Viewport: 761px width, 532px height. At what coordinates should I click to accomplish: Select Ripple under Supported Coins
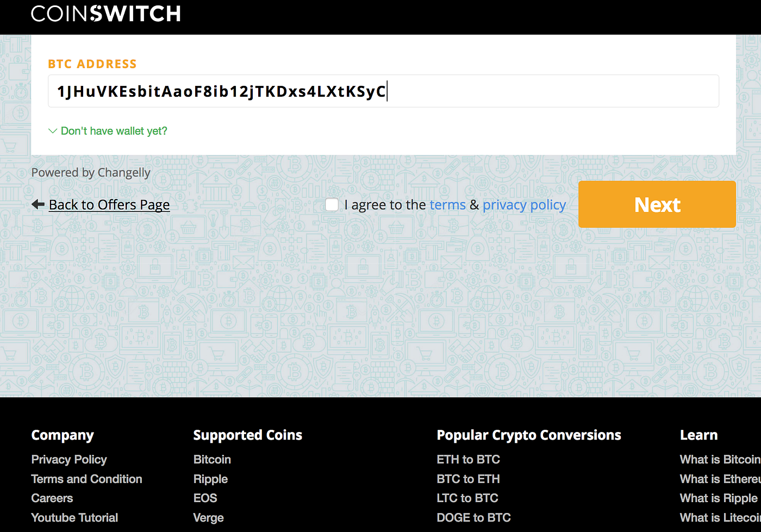(x=210, y=479)
